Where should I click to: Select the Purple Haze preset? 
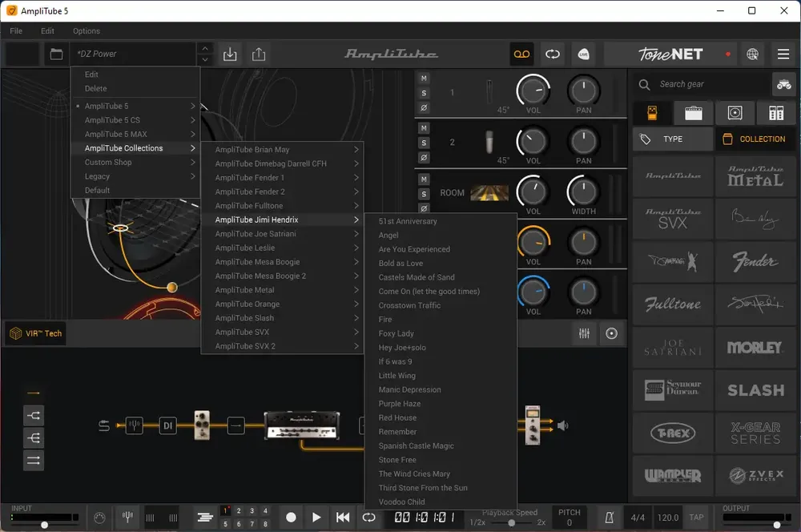coord(400,404)
